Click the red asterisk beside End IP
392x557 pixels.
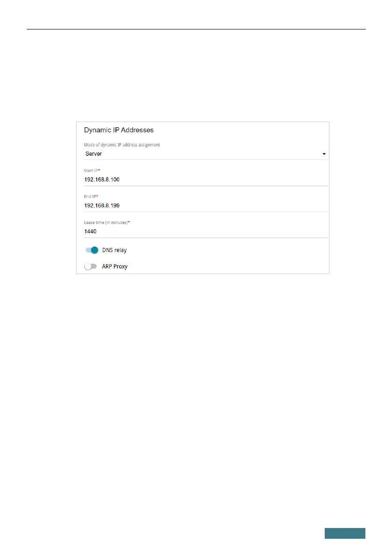98,197
